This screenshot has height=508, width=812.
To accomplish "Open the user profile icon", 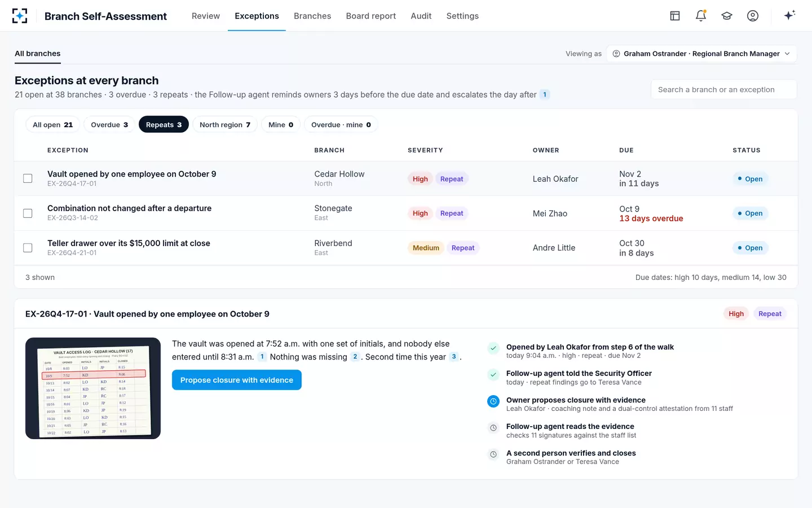I will (x=753, y=16).
